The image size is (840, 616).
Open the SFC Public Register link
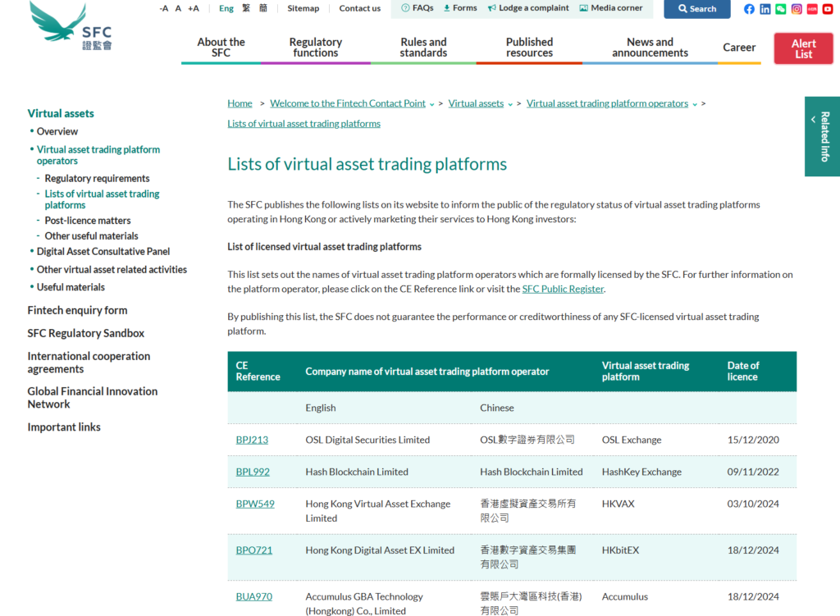(x=563, y=289)
